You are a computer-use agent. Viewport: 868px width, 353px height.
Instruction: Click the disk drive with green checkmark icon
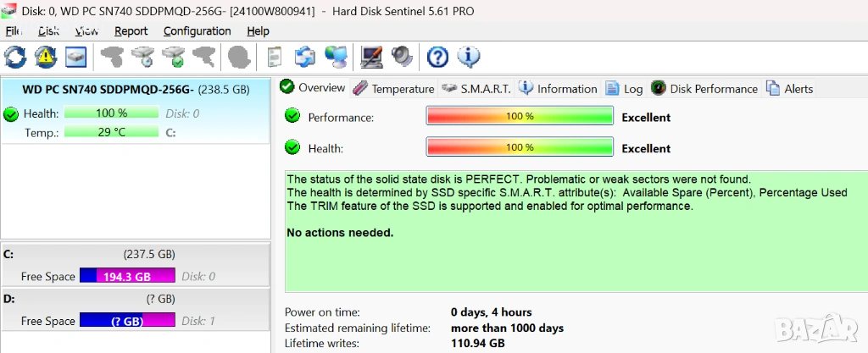[x=174, y=57]
